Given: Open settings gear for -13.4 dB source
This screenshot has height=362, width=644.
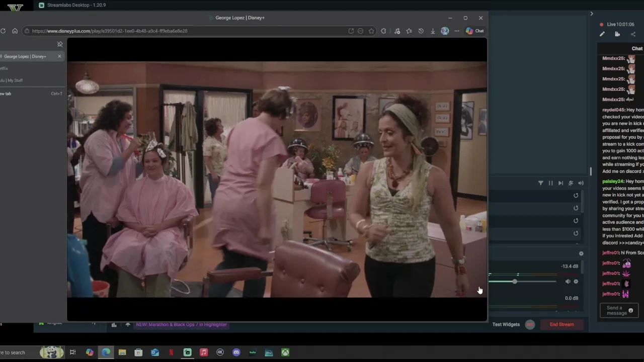Looking at the screenshot, I should click(576, 282).
